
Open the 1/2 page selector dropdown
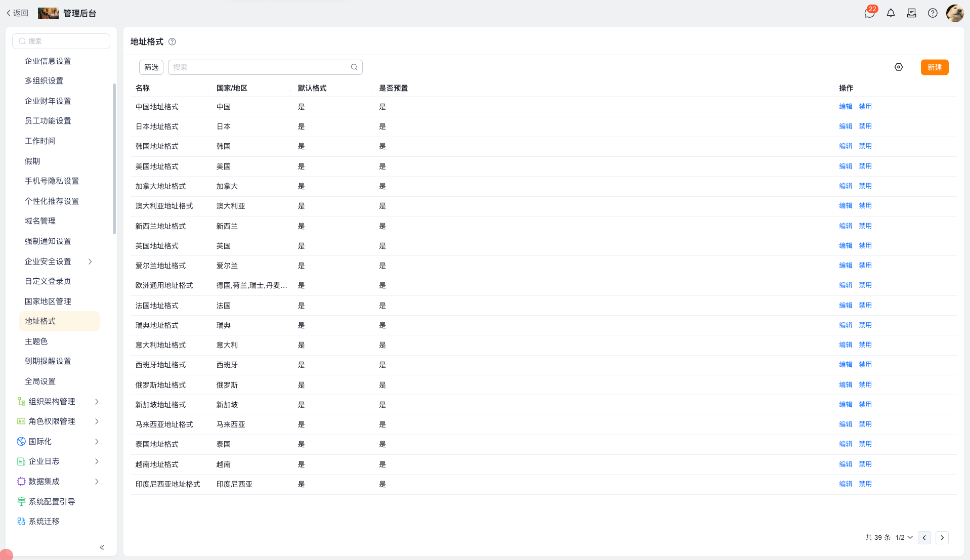click(904, 538)
